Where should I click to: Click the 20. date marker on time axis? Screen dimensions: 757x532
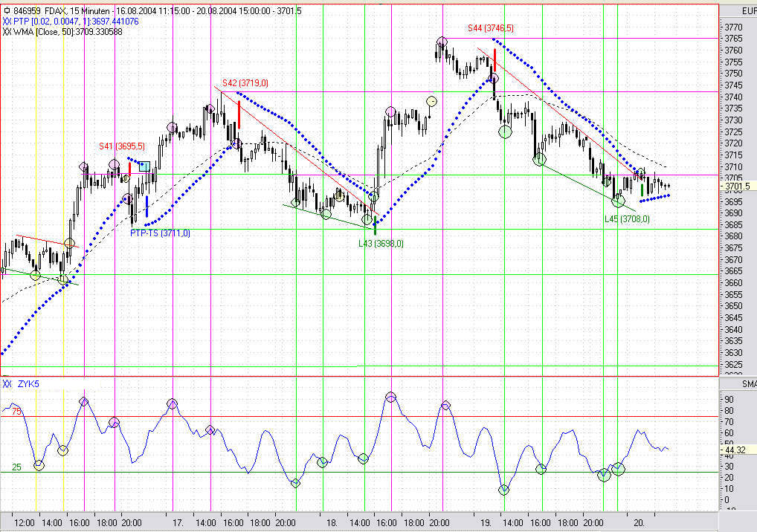coord(640,523)
